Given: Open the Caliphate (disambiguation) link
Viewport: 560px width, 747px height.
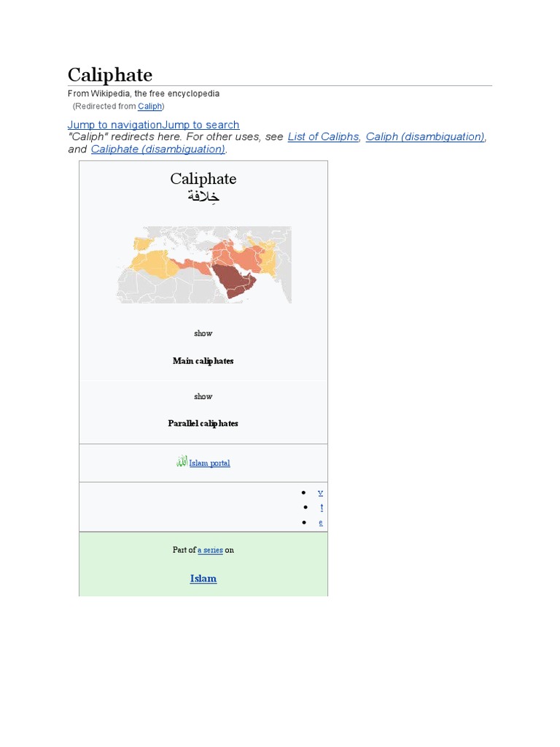Looking at the screenshot, I should (x=157, y=150).
